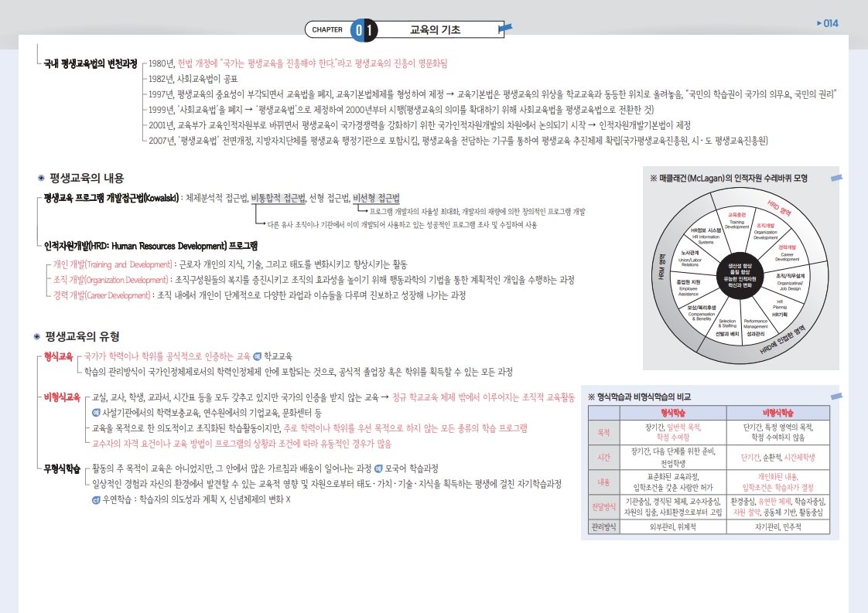Select the 교육의 기초 chapter title
The height and width of the screenshot is (613, 868).
coord(435,30)
